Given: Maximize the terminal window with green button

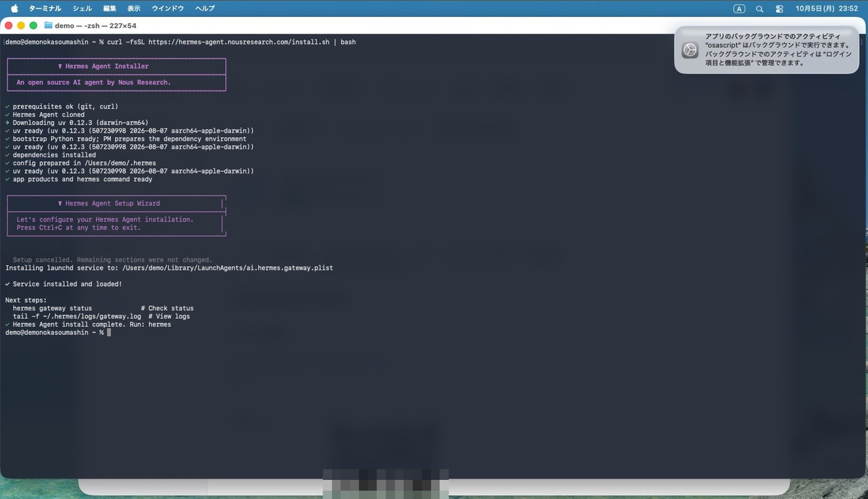Looking at the screenshot, I should 33,25.
